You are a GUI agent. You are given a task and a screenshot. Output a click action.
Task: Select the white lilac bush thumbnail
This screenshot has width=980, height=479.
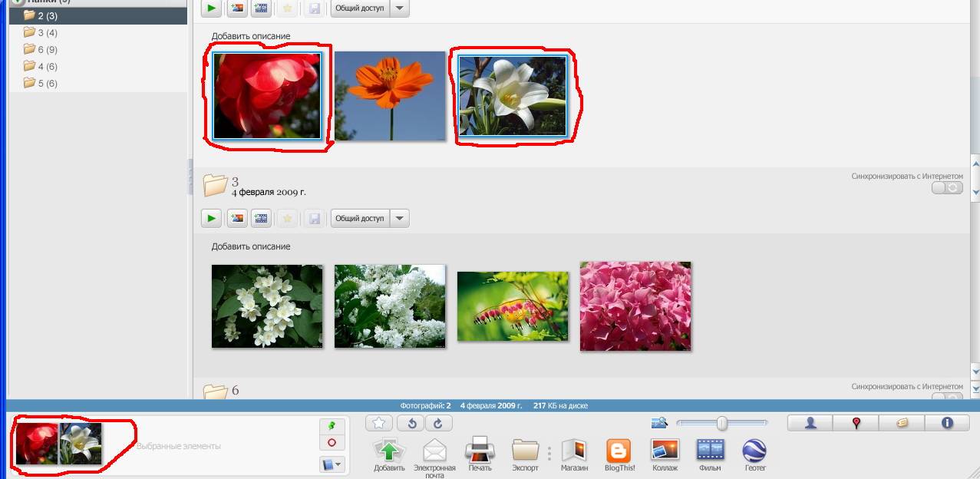click(x=390, y=306)
